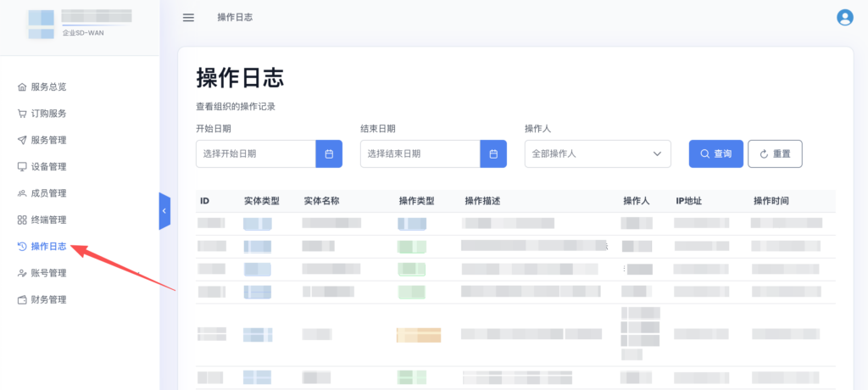Open 成员管理 in the sidebar
Viewport: 868px width, 390px height.
point(48,193)
